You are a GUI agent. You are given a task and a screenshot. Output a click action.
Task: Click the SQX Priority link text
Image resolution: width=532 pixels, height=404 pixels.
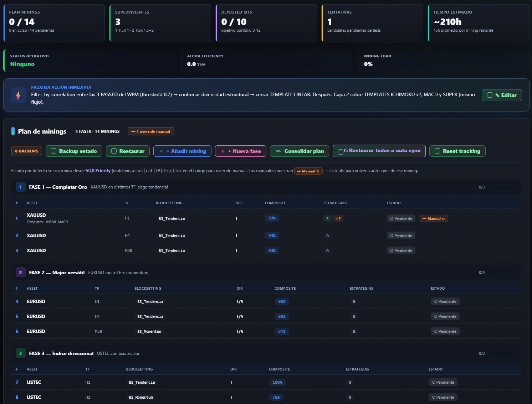[98, 171]
